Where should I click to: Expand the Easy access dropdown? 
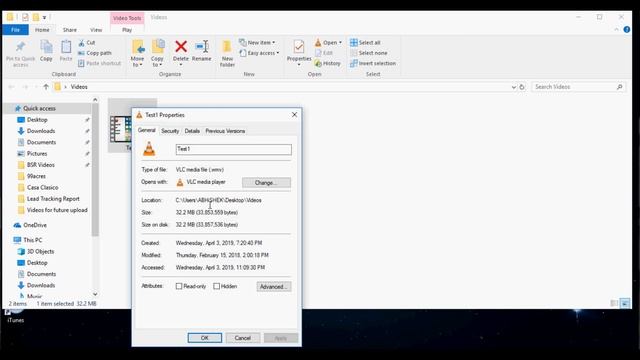pos(259,53)
